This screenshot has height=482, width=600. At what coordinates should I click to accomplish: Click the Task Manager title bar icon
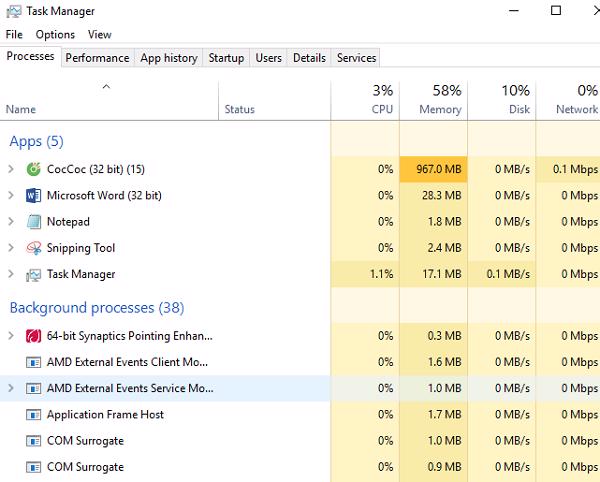tap(14, 11)
